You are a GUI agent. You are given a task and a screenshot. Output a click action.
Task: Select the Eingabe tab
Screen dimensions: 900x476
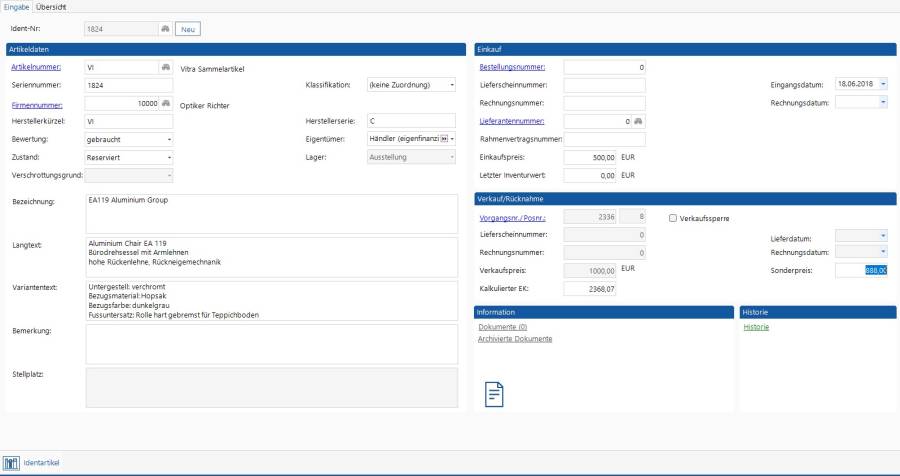(17, 7)
